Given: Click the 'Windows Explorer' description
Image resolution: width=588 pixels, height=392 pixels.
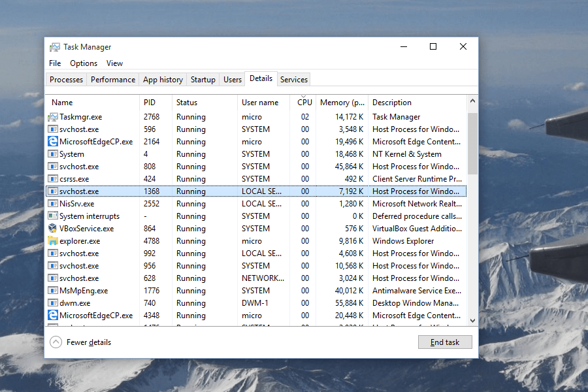Looking at the screenshot, I should point(403,241).
